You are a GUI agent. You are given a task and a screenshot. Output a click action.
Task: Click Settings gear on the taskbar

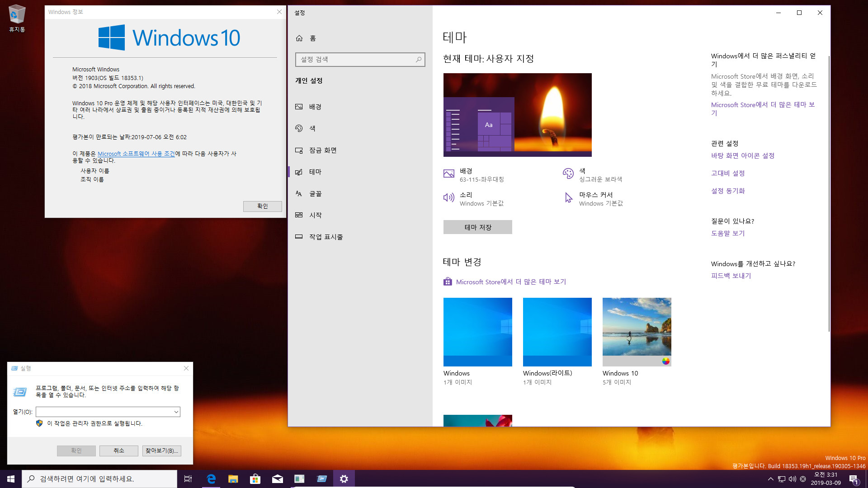click(344, 479)
